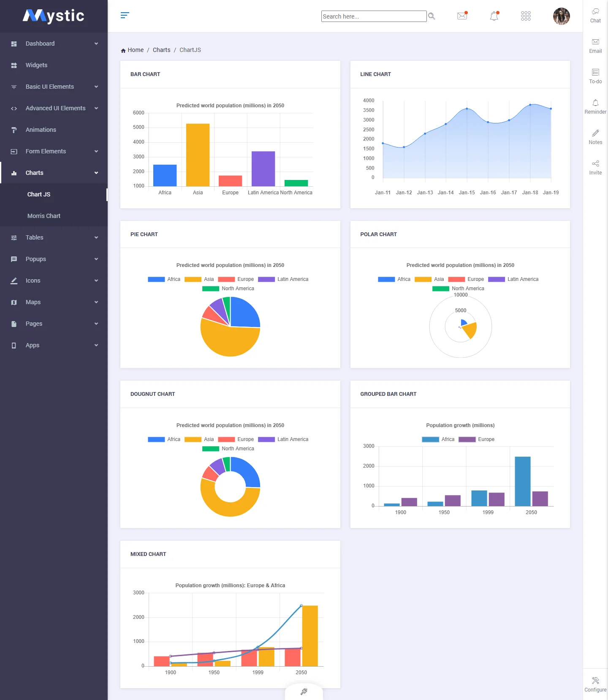608x700 pixels.
Task: Open the mail envelope notifications icon
Action: tap(462, 16)
